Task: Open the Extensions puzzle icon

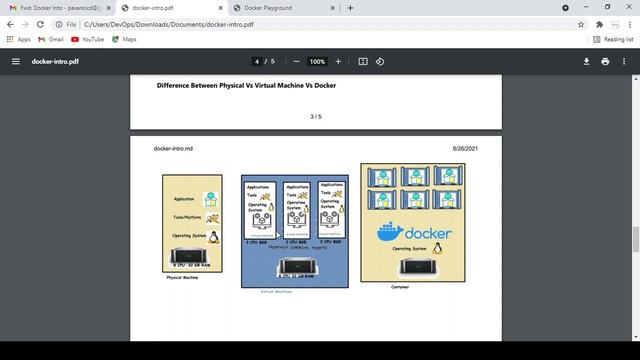Action: pos(599,24)
